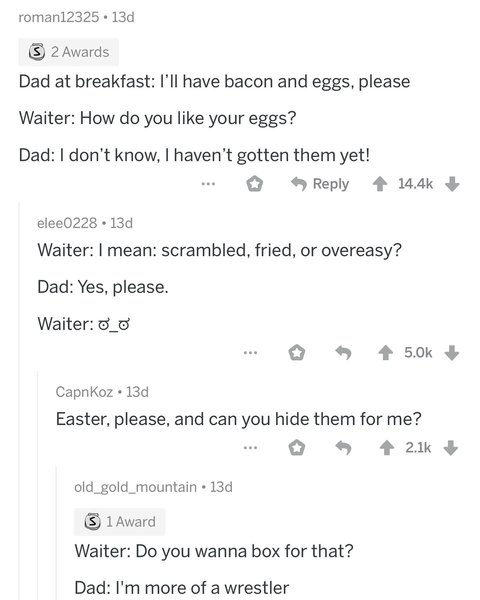Open roman12325's user profile
This screenshot has height=600, width=480.
pyautogui.click(x=59, y=17)
